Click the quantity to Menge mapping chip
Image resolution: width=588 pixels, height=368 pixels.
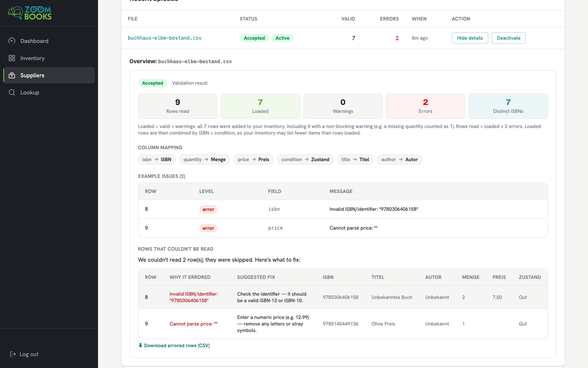pos(204,159)
